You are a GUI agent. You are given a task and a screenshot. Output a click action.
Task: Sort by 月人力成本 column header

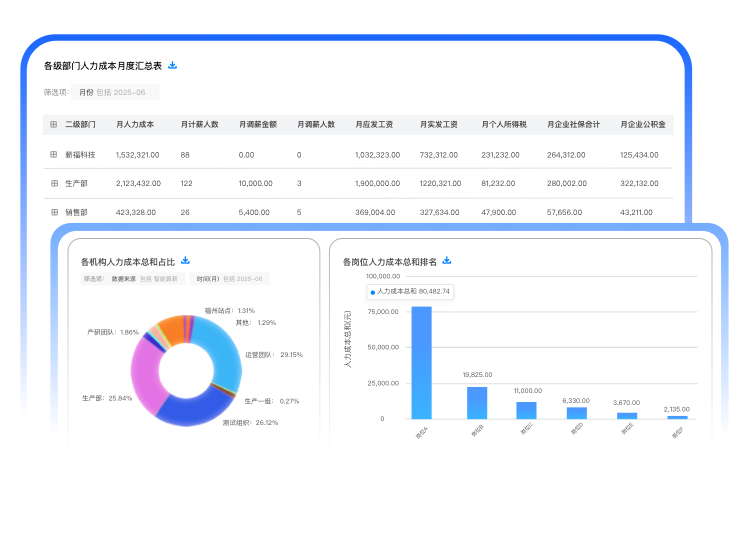point(134,125)
